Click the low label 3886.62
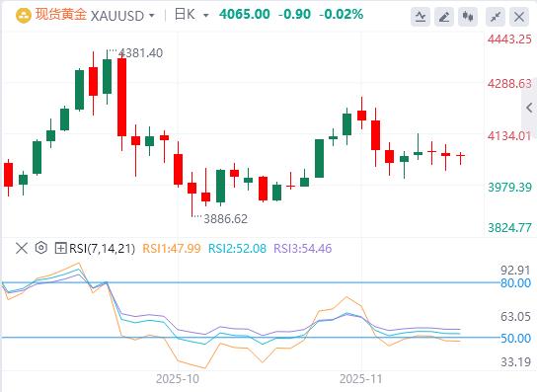Screen dimensions: 537x392 pyautogui.click(x=226, y=218)
